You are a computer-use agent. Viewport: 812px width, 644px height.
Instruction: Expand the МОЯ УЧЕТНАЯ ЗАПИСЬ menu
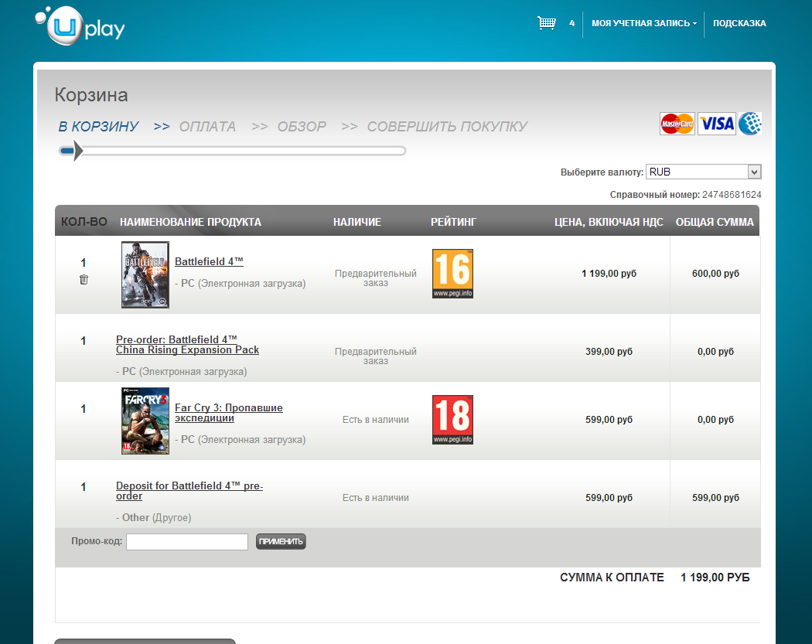point(643,23)
